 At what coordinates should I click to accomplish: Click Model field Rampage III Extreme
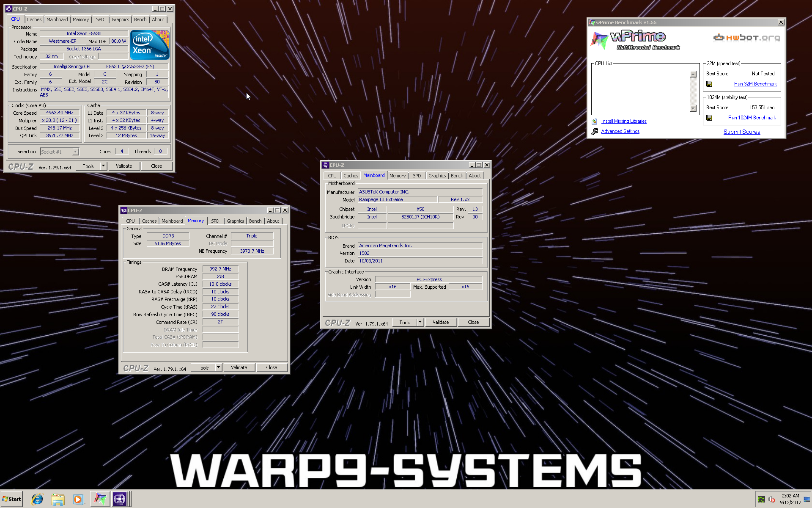point(397,199)
